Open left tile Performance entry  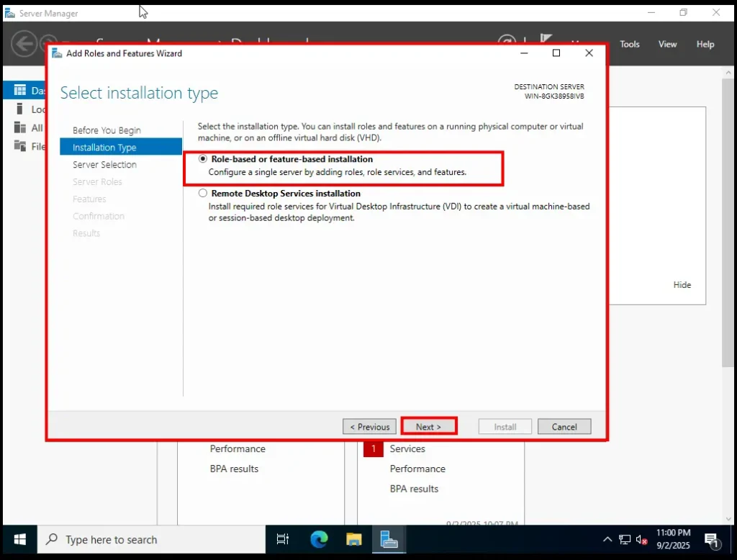coord(238,448)
